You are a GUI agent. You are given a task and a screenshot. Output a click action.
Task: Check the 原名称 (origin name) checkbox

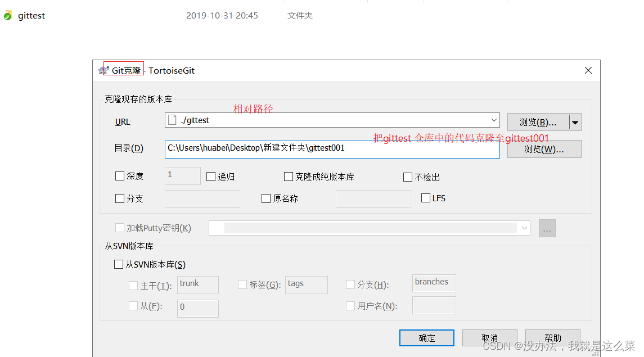pos(266,198)
